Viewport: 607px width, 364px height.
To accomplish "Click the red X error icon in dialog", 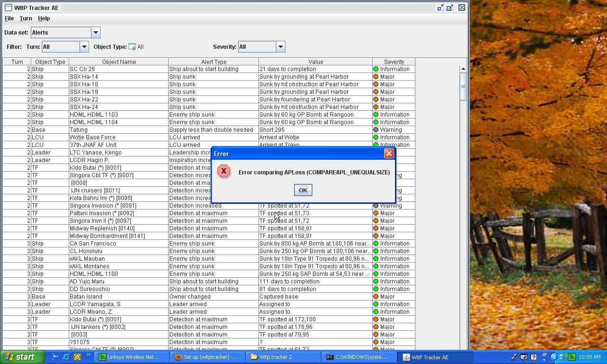I will (x=223, y=171).
